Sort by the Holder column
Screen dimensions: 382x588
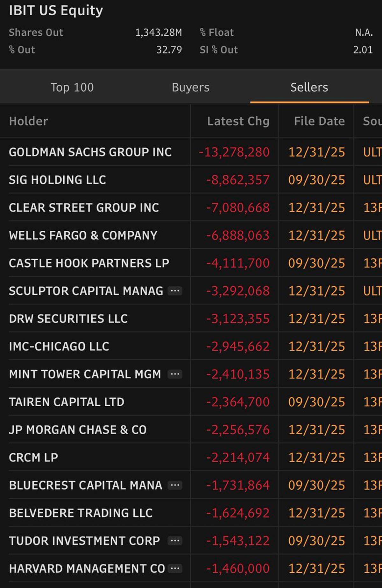coord(29,121)
